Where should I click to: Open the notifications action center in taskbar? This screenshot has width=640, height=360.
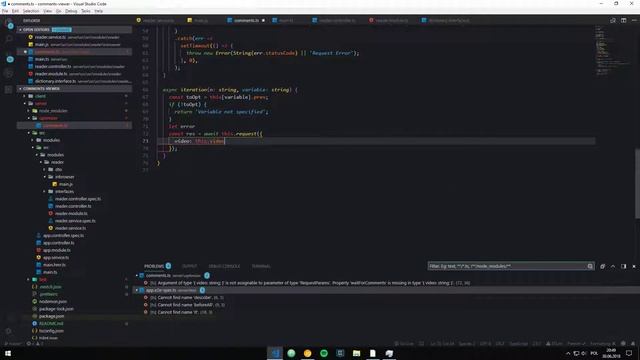[629, 353]
